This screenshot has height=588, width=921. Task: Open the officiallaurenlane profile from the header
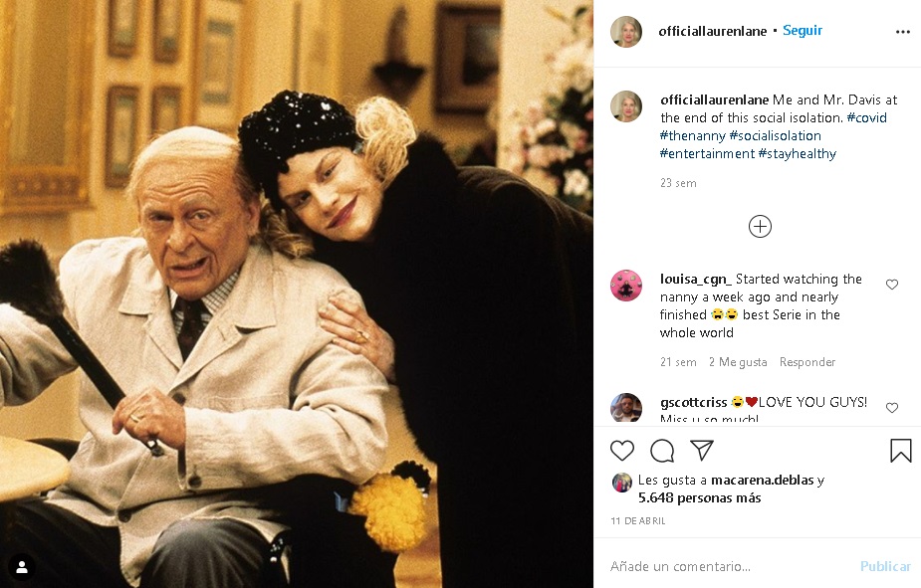(x=713, y=31)
